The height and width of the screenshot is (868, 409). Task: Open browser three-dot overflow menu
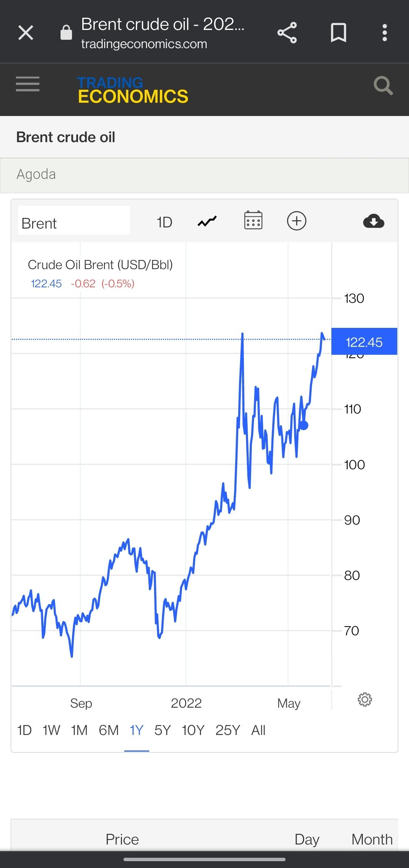(384, 33)
